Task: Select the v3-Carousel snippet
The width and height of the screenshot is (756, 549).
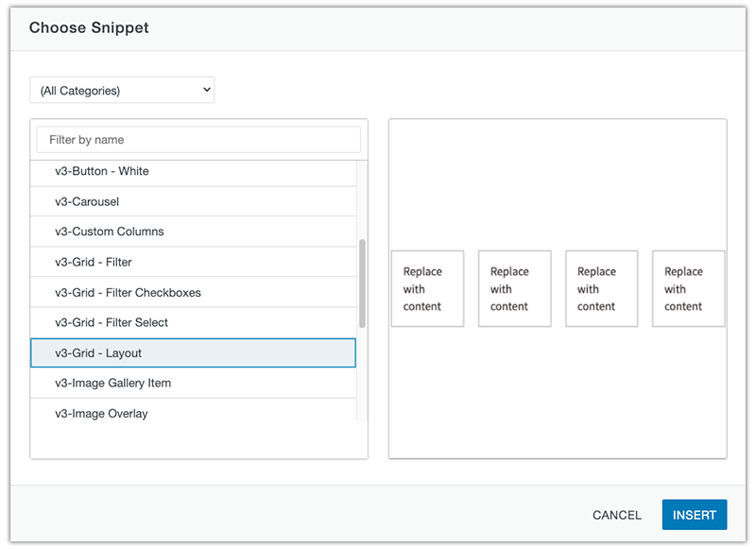Action: [x=194, y=201]
